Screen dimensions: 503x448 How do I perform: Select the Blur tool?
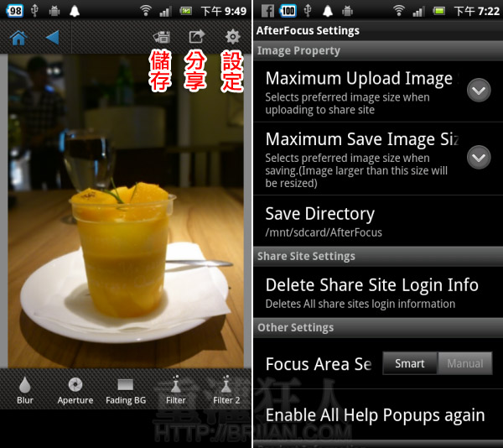[25, 390]
